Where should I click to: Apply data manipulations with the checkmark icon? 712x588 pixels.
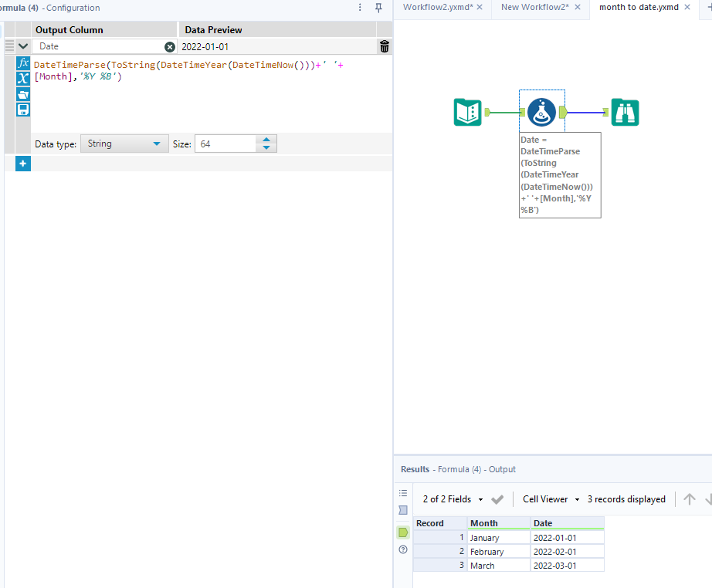pyautogui.click(x=498, y=499)
